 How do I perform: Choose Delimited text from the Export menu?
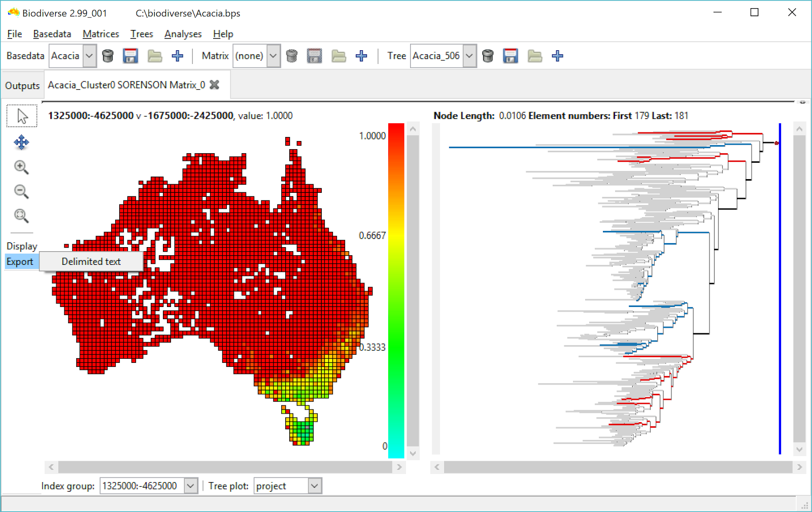coord(90,261)
